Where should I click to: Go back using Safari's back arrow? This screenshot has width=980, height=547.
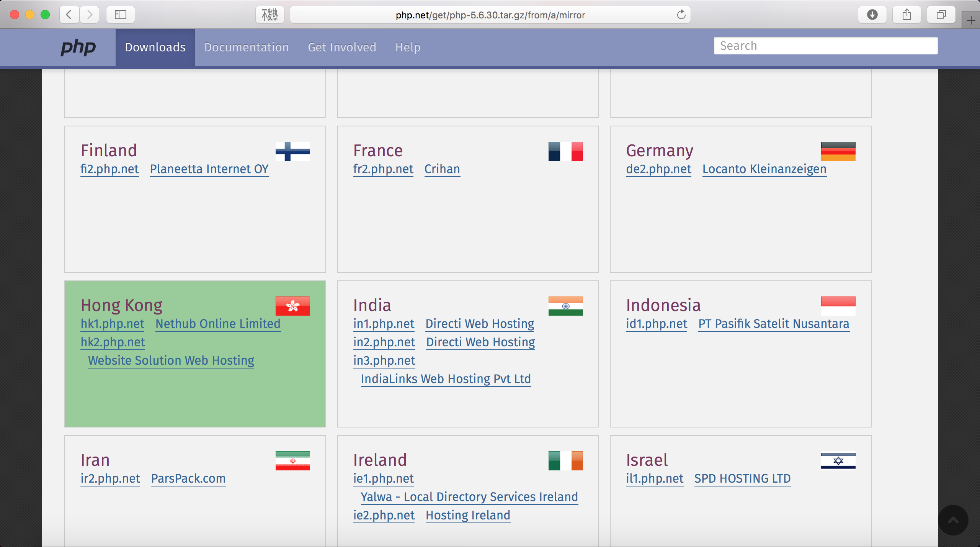click(69, 15)
